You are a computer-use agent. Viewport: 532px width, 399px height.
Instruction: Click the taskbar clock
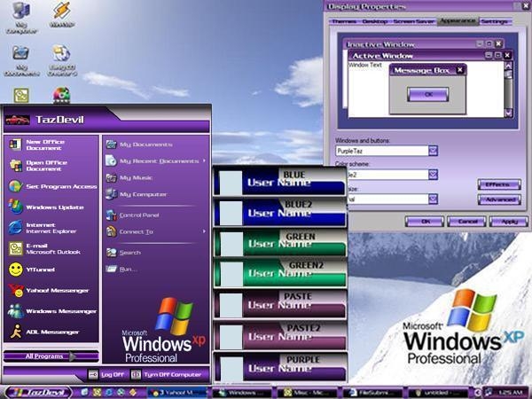[512, 393]
